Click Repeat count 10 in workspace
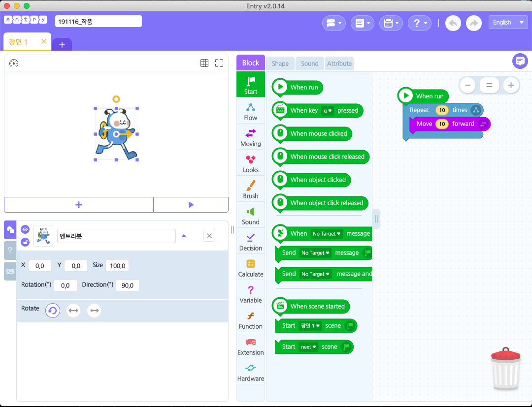Screen dimensions: 532x407 click(x=442, y=110)
